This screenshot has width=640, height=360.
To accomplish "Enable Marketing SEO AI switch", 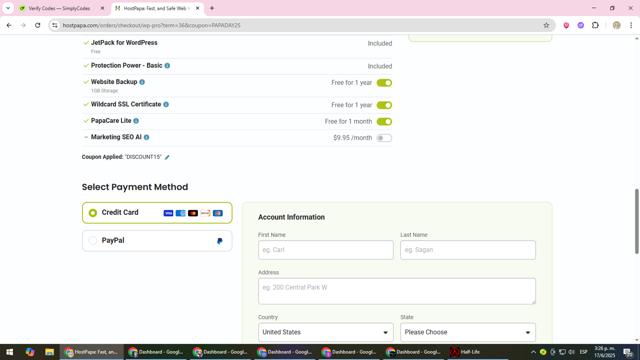I will tap(384, 138).
